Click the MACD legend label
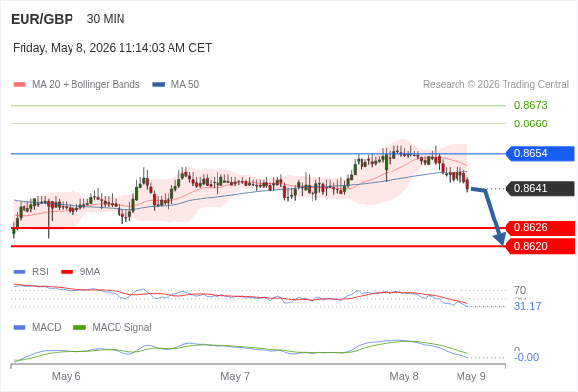 pyautogui.click(x=47, y=328)
